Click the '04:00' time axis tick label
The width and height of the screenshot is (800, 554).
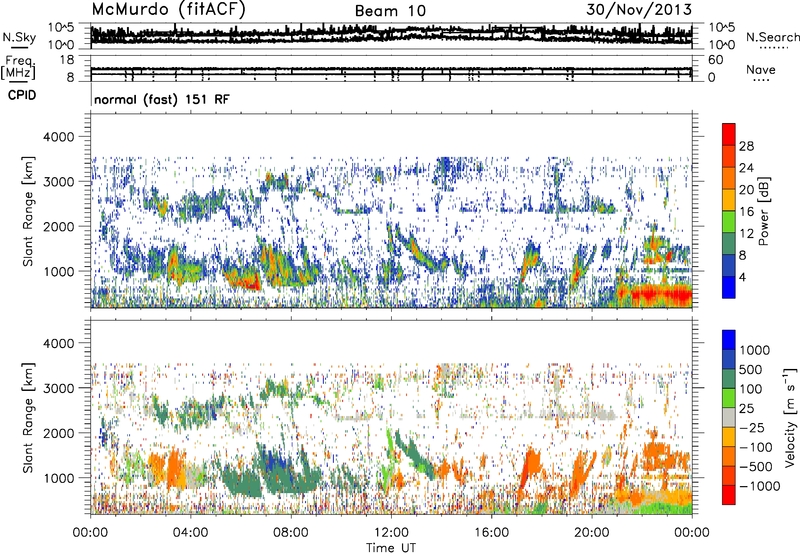[190, 533]
